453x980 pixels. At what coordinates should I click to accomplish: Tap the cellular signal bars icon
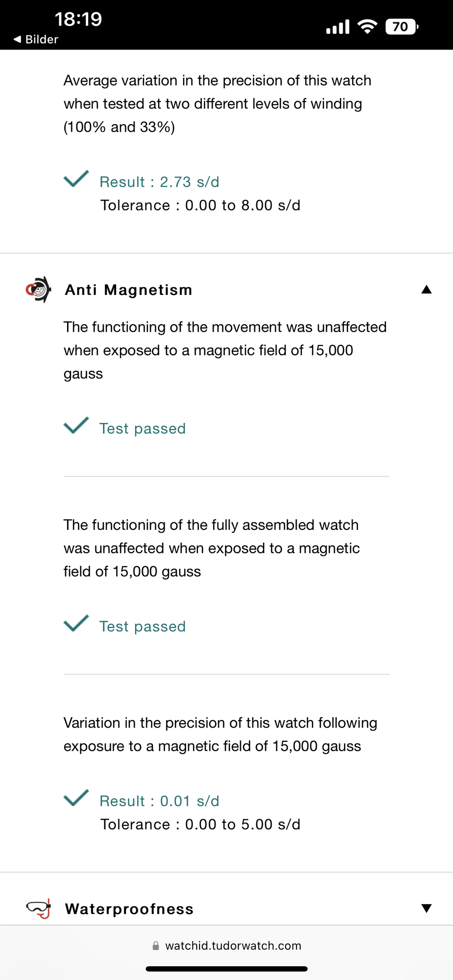(x=338, y=27)
